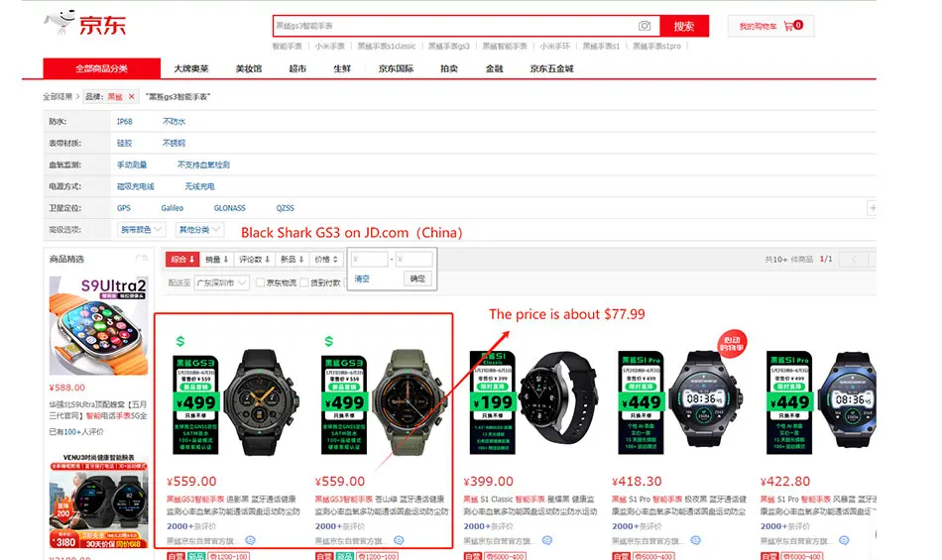Click 清空 to clear price range
This screenshot has height=560, width=942.
click(x=362, y=279)
